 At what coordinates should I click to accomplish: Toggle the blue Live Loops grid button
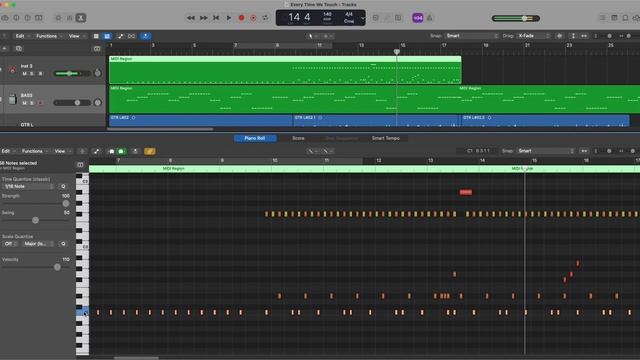pos(107,36)
